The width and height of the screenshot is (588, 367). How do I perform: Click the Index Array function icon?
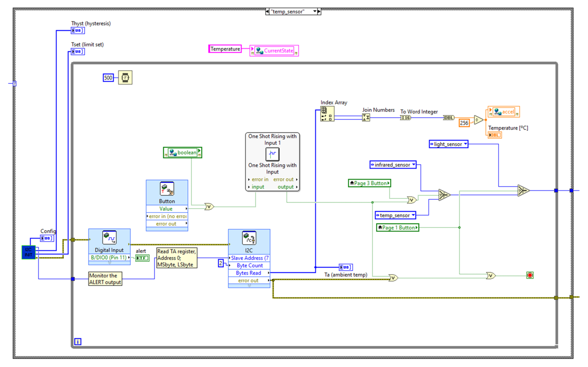coord(327,114)
